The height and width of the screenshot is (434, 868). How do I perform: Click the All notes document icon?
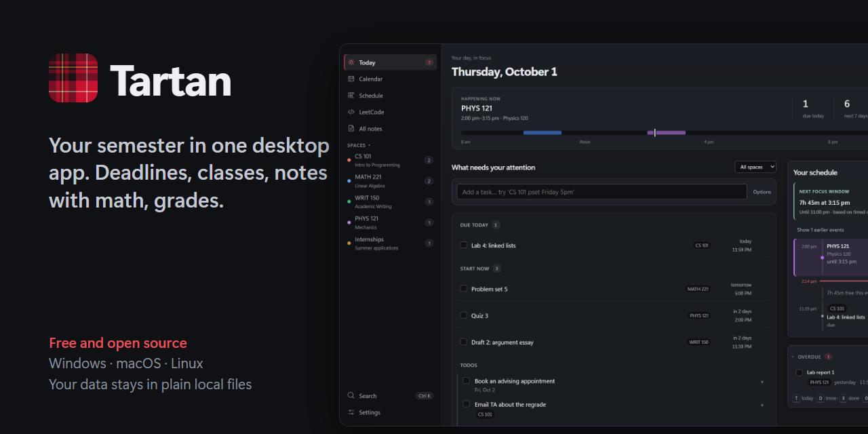(x=351, y=128)
